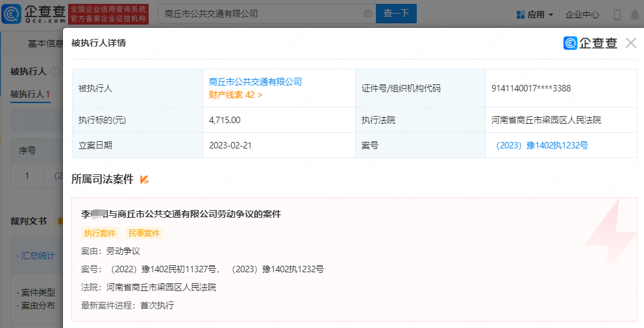Click the 企查查 logo inside the dialog
Screen dimensions: 644x328
[591, 43]
